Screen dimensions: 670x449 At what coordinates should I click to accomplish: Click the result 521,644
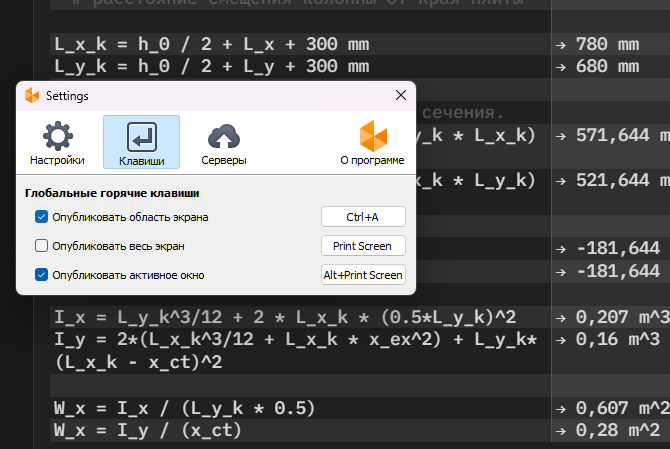612,180
